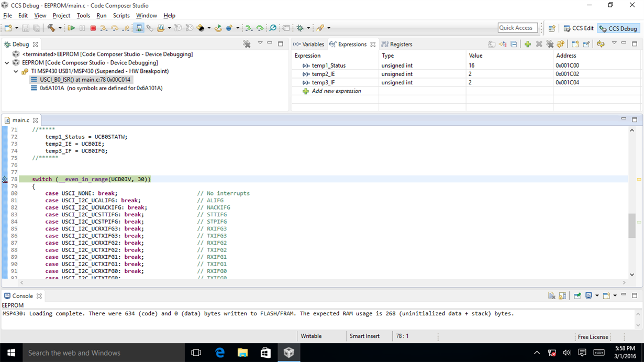Click the Quick Access search field

518,28
